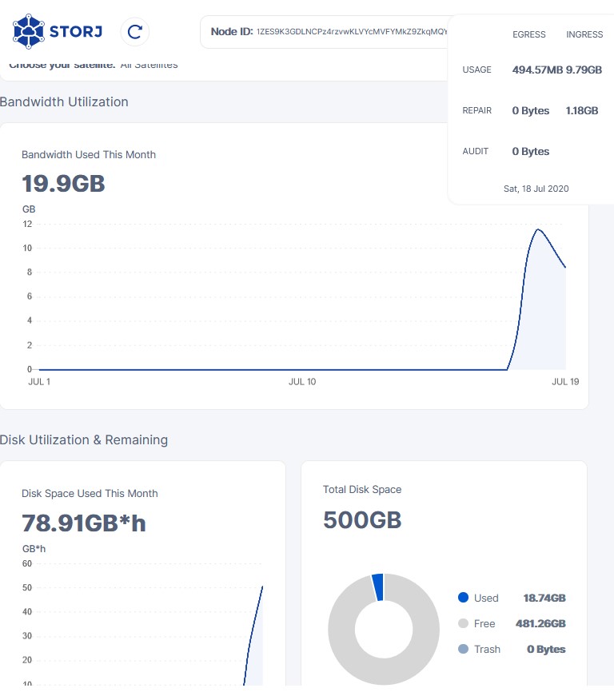This screenshot has width=614, height=700.
Task: Click the grey Free legend dot
Action: (463, 623)
